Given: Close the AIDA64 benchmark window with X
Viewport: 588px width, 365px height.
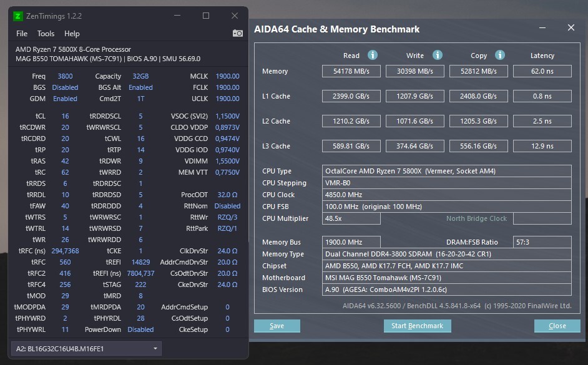Looking at the screenshot, I should pos(571,28).
